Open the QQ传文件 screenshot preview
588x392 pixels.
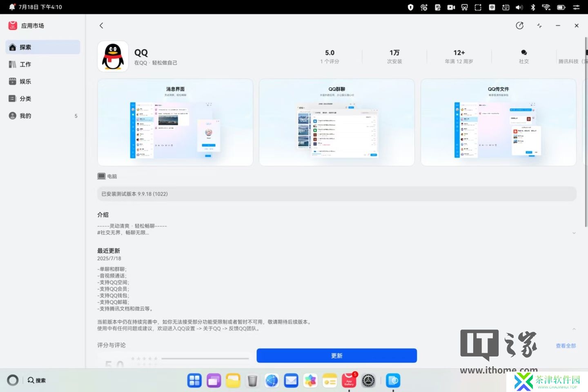point(498,122)
